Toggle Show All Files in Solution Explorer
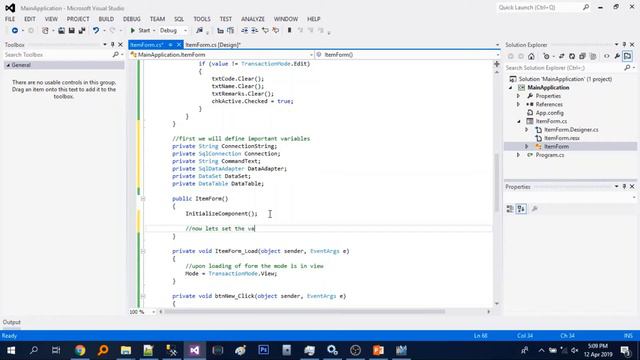Screen dimensions: 640x360 tap(593, 56)
